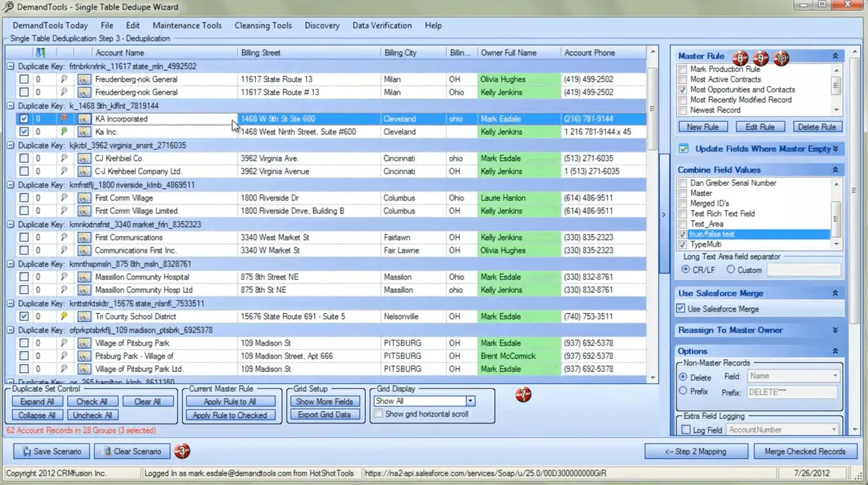Click yellow pin for Tri County School District

[64, 317]
